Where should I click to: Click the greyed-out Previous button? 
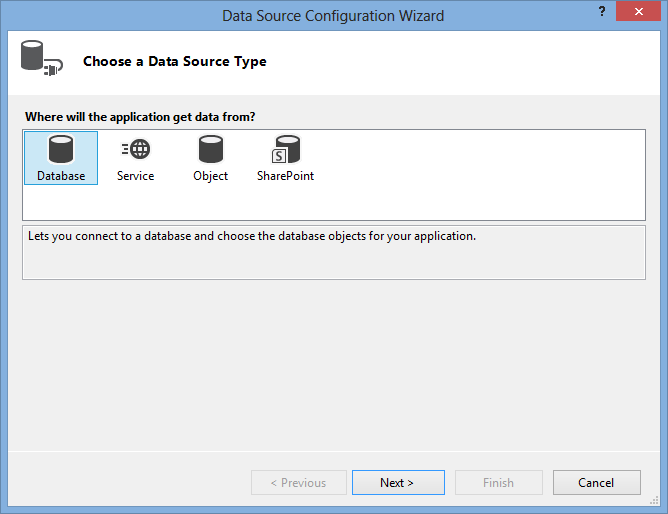coord(298,483)
